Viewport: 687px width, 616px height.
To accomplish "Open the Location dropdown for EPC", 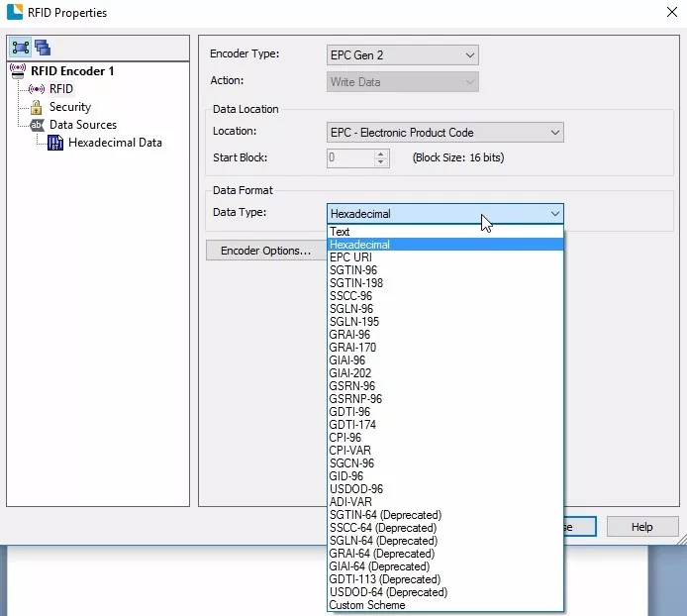I will tap(444, 132).
